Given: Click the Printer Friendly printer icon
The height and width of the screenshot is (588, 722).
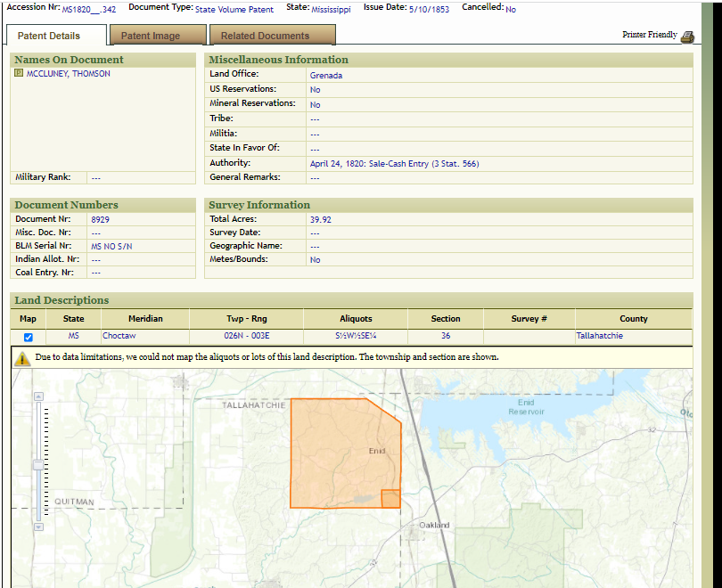Looking at the screenshot, I should pyautogui.click(x=686, y=37).
